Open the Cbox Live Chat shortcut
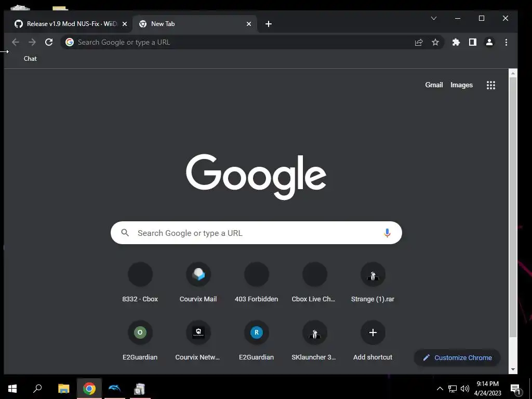This screenshot has height=399, width=532. [314, 282]
